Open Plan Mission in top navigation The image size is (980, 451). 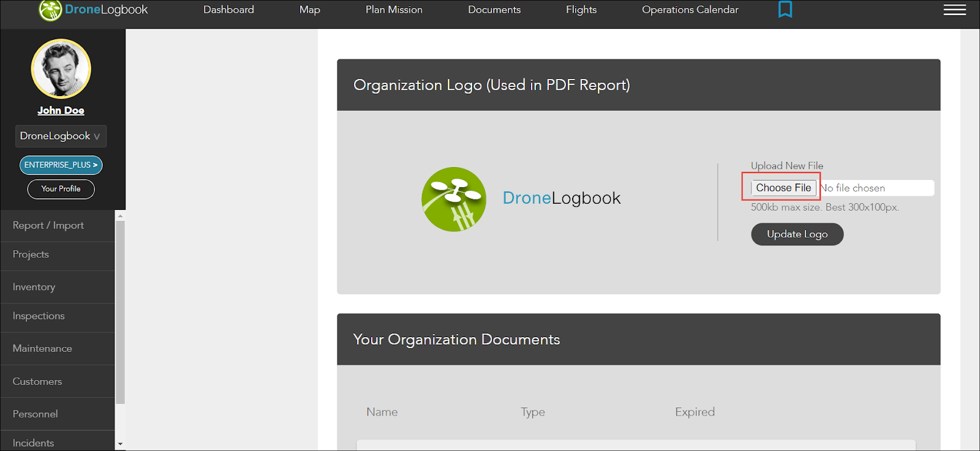[x=394, y=10]
